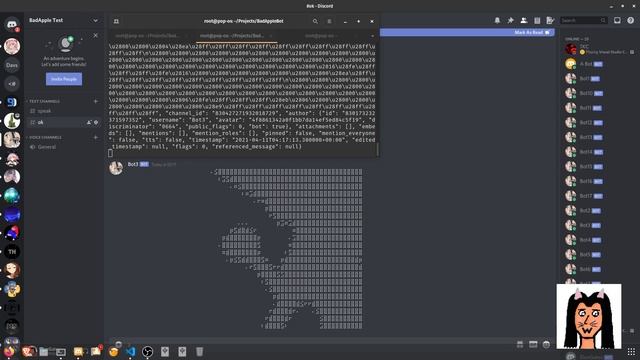
Task: Open Bot3 message avatar
Action: click(x=116, y=168)
